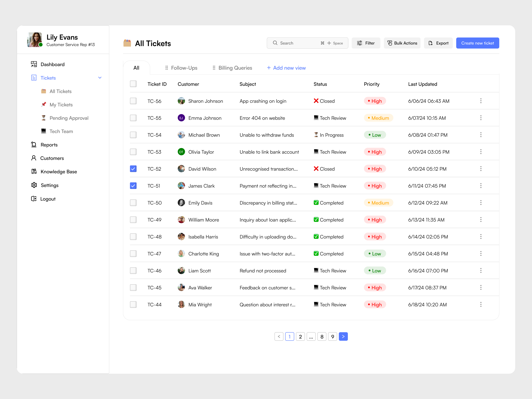Collapse the Tickets sidebar section chevron
This screenshot has height=399, width=532.
(x=100, y=78)
